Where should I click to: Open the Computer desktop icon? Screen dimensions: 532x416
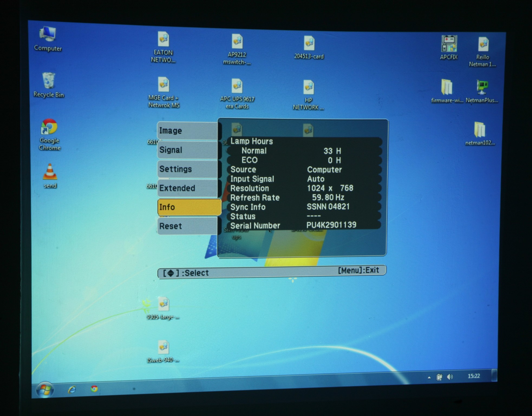coord(48,39)
